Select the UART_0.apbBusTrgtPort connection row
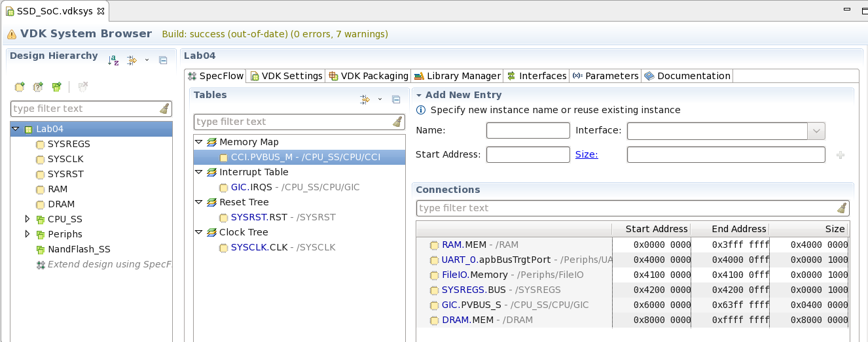 pos(632,260)
